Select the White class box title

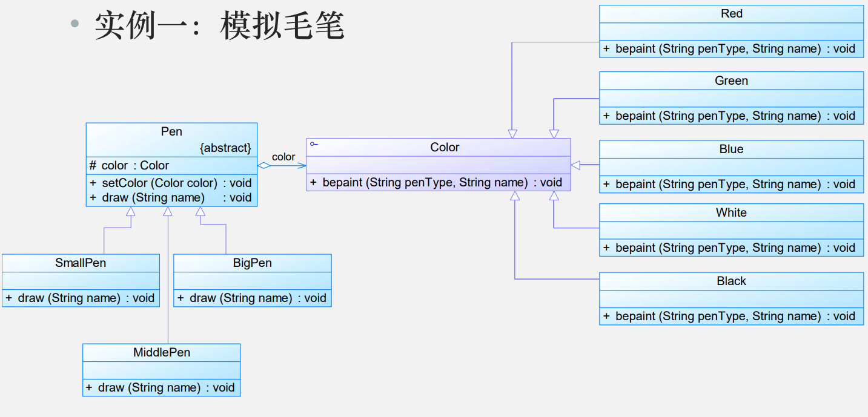pos(732,213)
